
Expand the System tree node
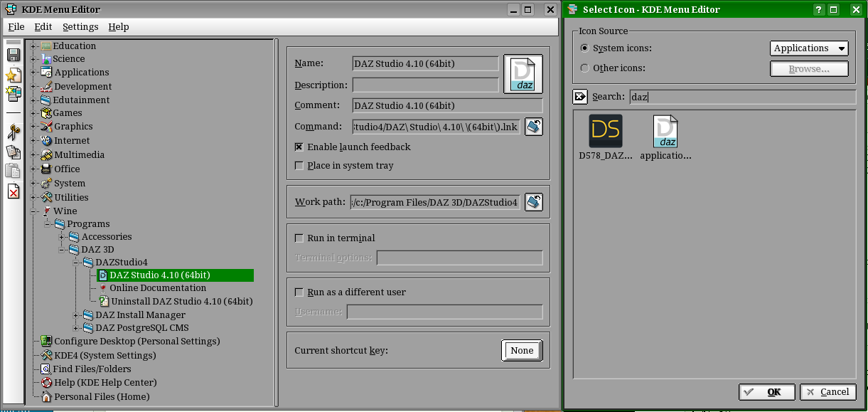33,183
